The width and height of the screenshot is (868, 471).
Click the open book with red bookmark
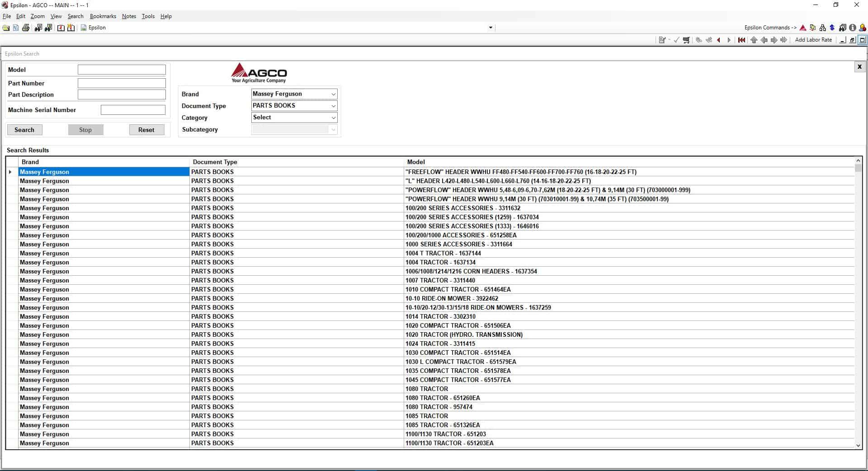pos(61,28)
